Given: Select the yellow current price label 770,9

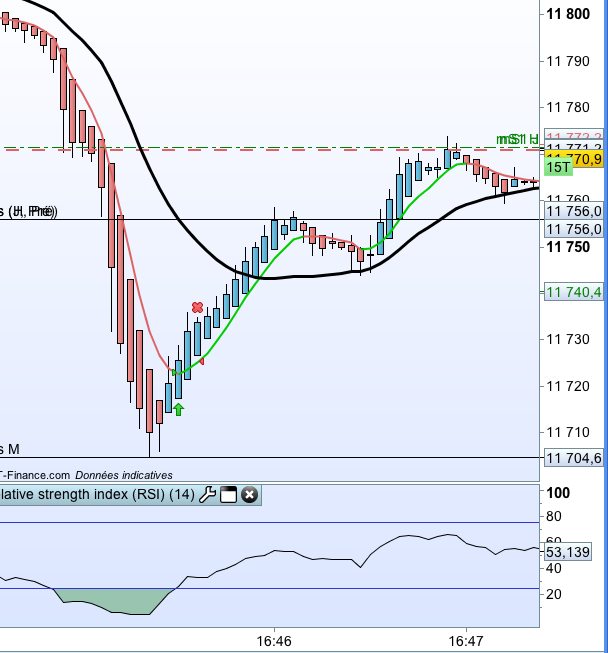Looking at the screenshot, I should pyautogui.click(x=587, y=159).
